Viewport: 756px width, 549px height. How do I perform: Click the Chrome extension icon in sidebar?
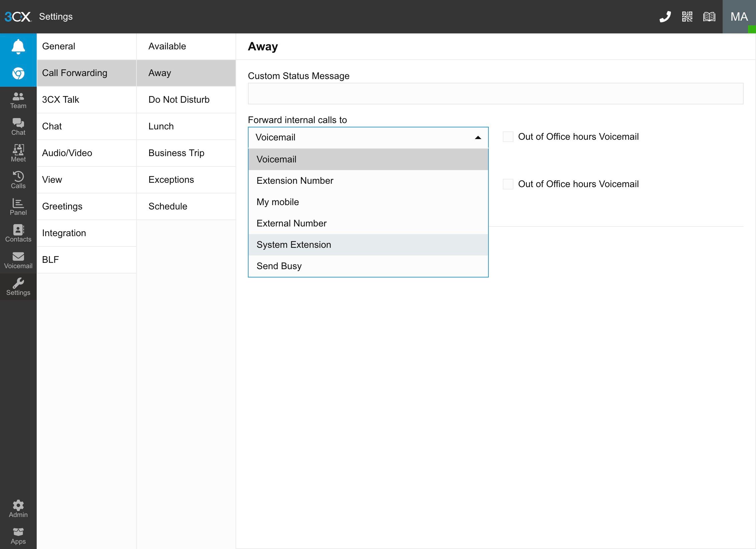click(x=18, y=73)
